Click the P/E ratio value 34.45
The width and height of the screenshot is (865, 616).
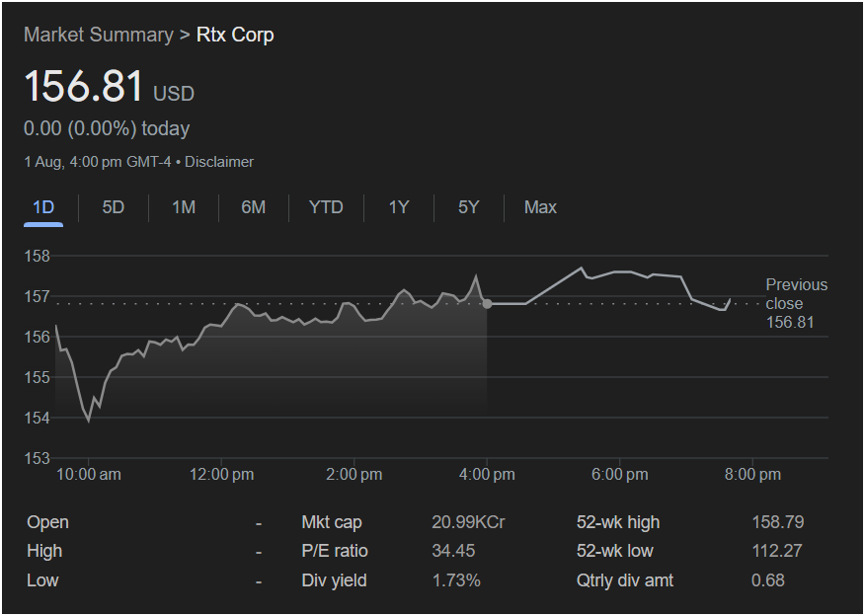453,551
